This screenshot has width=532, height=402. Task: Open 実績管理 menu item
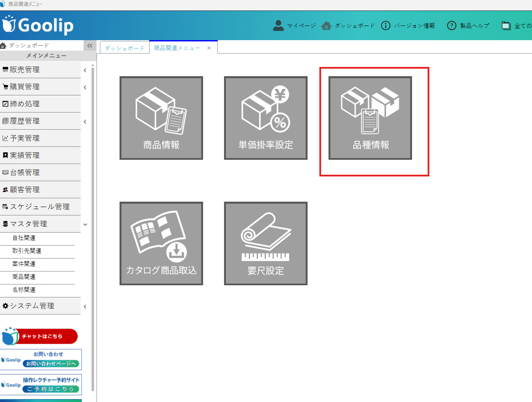point(40,156)
